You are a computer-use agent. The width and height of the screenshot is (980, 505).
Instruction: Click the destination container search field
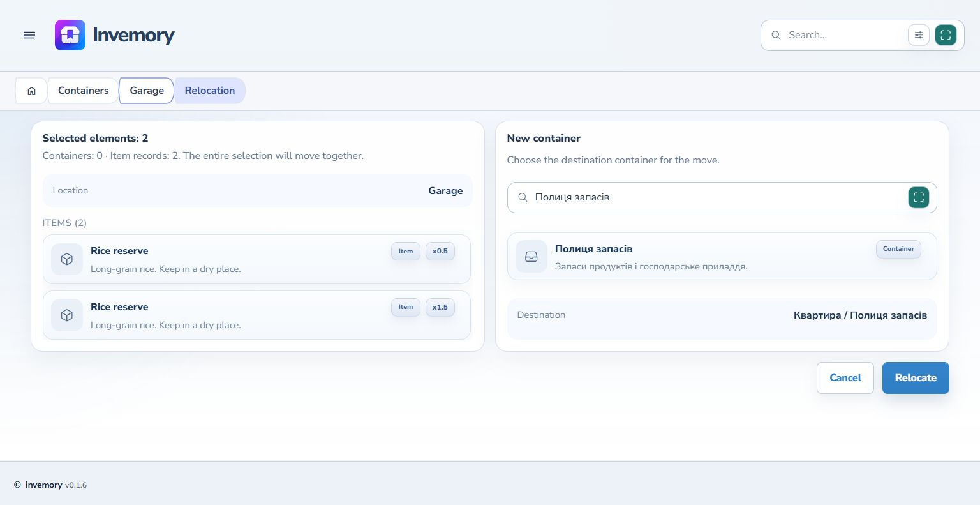[x=722, y=198]
